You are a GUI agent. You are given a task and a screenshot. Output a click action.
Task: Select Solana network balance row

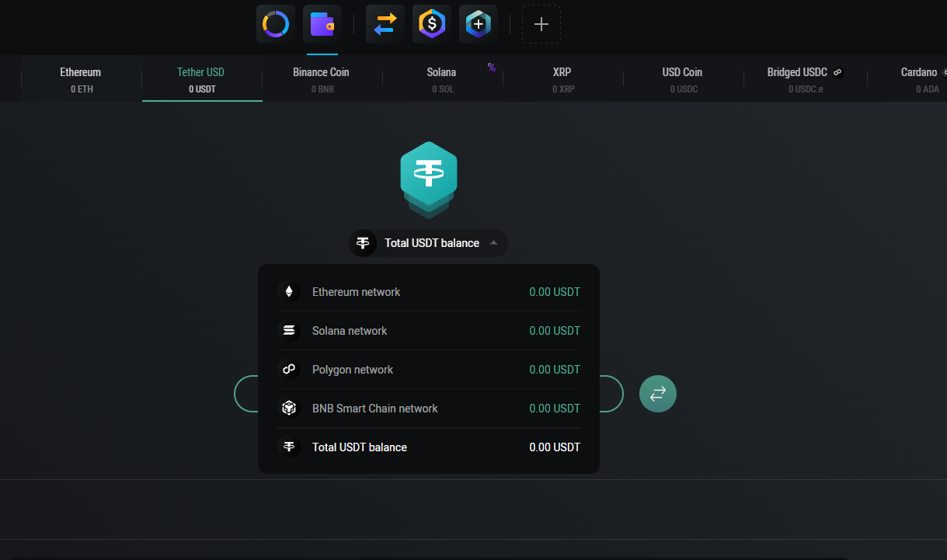429,331
